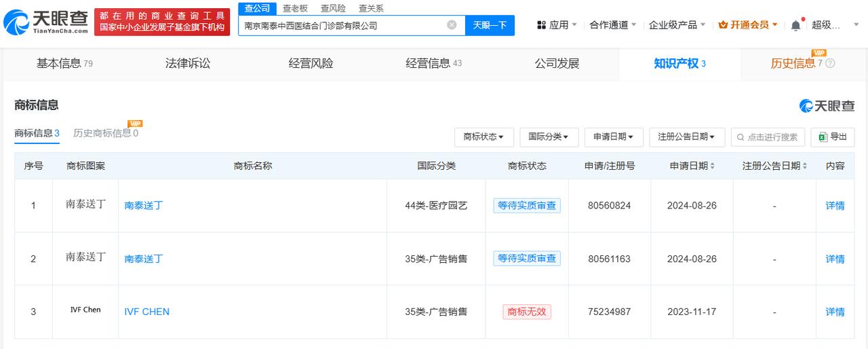Open the 经营风险 tab
The height and width of the screenshot is (349, 868).
point(311,63)
